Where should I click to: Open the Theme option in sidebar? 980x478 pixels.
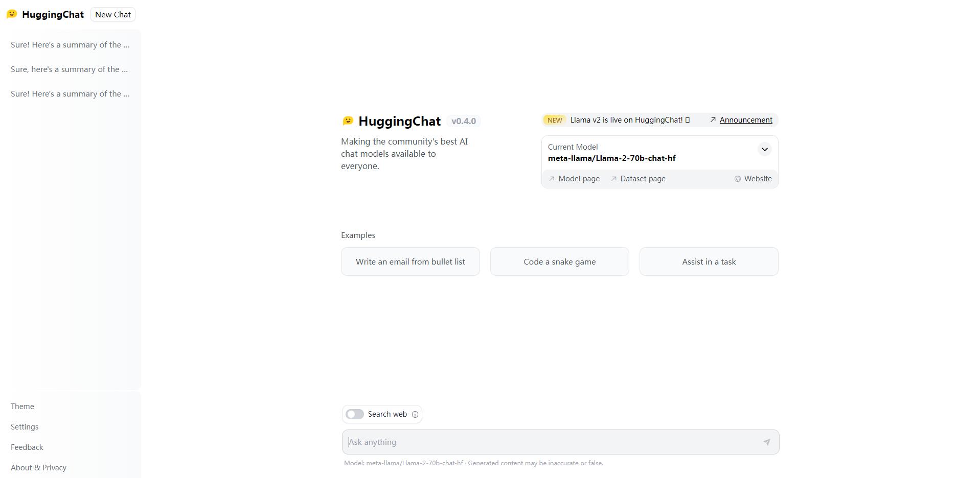[x=22, y=407]
